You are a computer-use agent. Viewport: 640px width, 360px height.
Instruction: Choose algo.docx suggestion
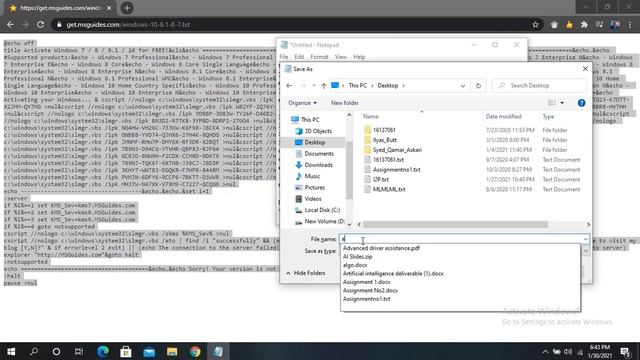pos(355,265)
